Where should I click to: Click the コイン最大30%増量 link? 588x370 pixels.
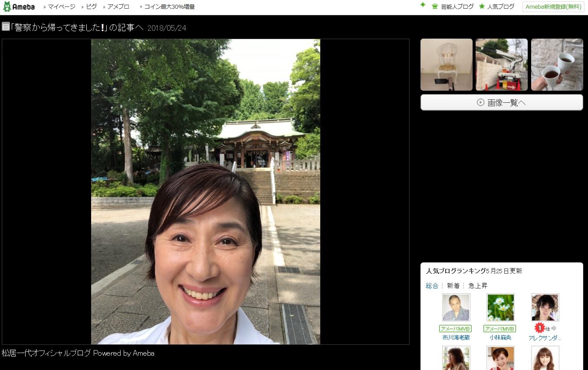tap(169, 7)
